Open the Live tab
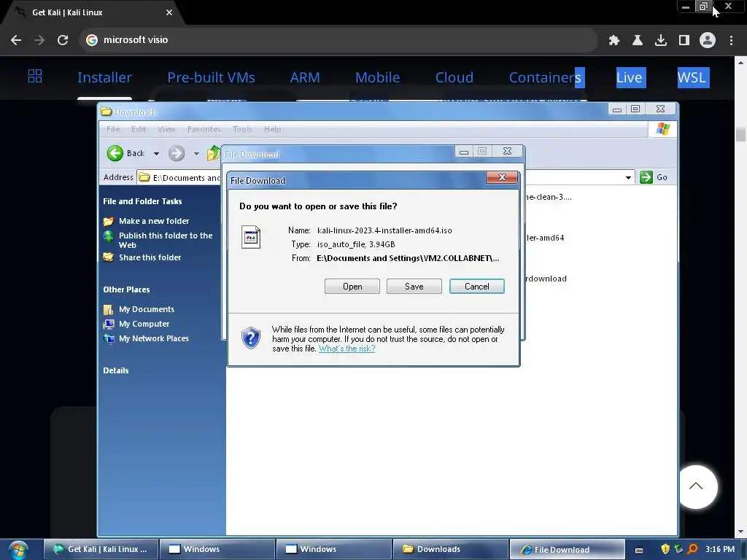Screen dimensions: 747x560 click(x=630, y=77)
